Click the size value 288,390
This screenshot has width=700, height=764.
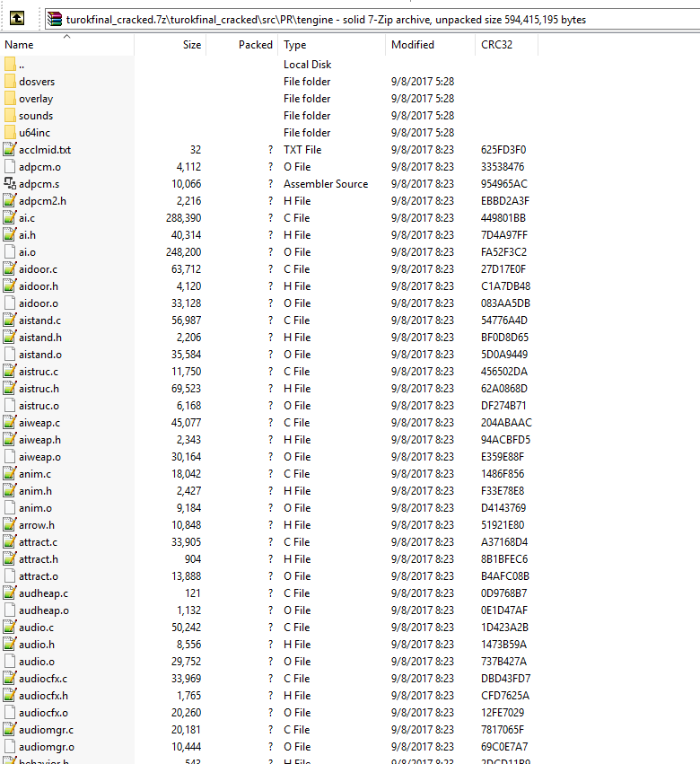[183, 218]
